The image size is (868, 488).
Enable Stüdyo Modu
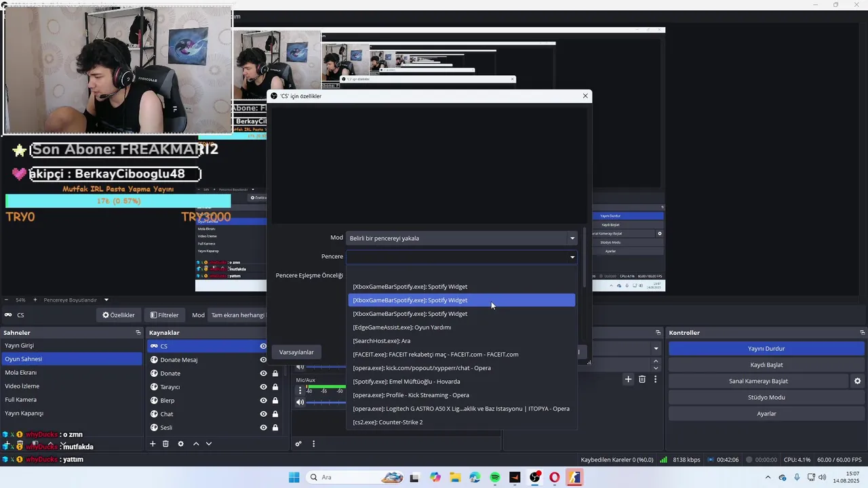[766, 397]
